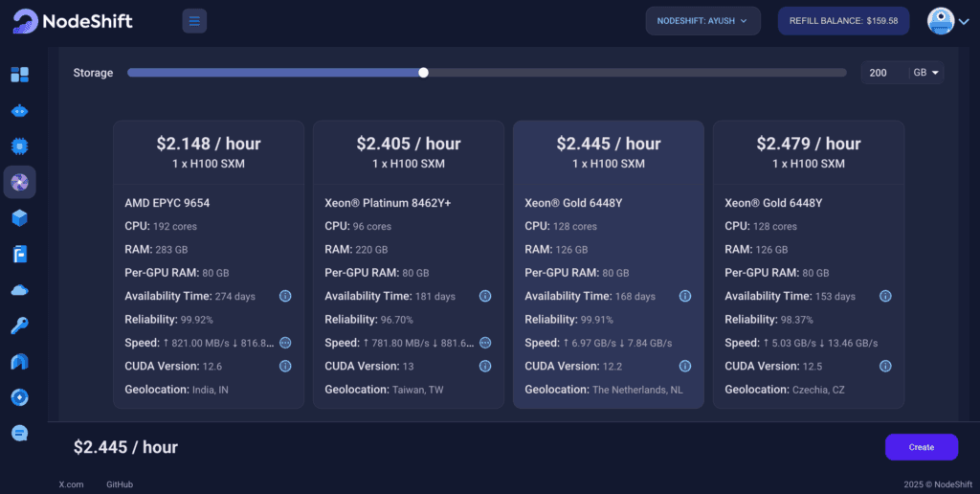
Task: Expand Speed ellipsis on Xeon Platinum 8462Y+ card
Action: (x=485, y=343)
